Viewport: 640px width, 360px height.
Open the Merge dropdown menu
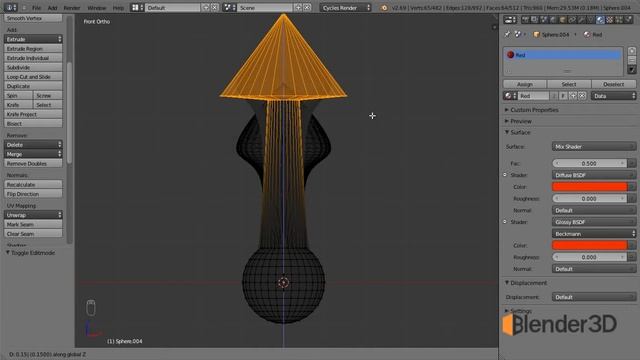click(33, 154)
